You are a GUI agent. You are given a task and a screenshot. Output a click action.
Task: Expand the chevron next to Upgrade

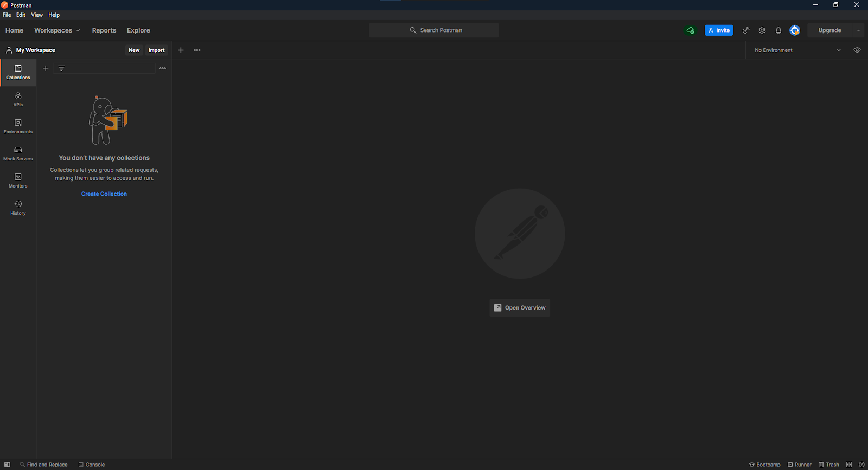pyautogui.click(x=858, y=30)
